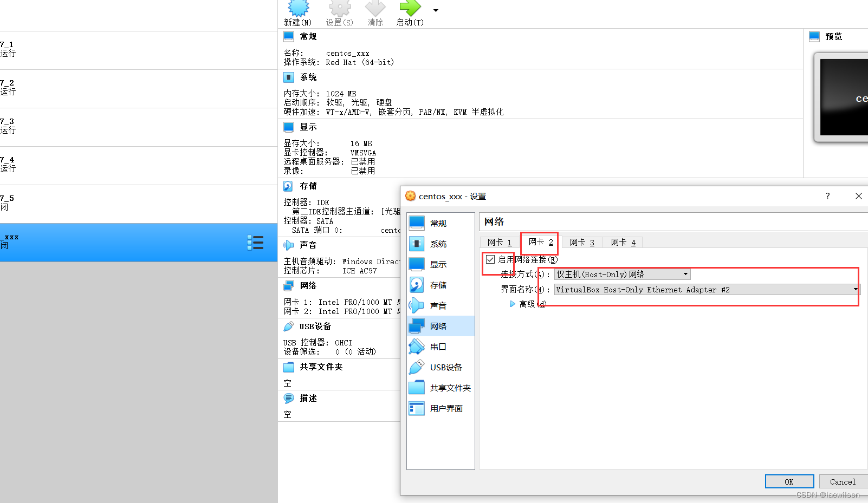
Task: Select 系统 category icon in settings dialog
Action: click(x=417, y=244)
